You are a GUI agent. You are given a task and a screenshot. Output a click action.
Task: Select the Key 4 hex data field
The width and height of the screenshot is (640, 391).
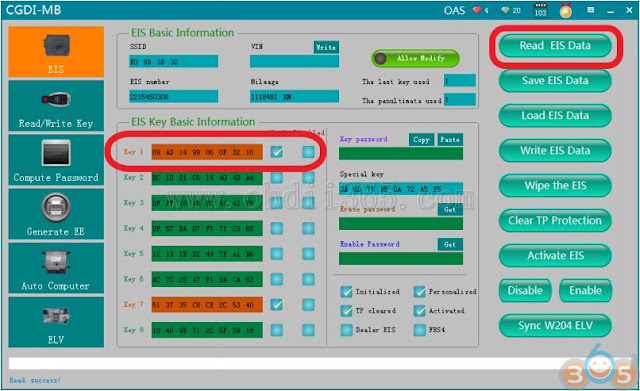pos(207,228)
